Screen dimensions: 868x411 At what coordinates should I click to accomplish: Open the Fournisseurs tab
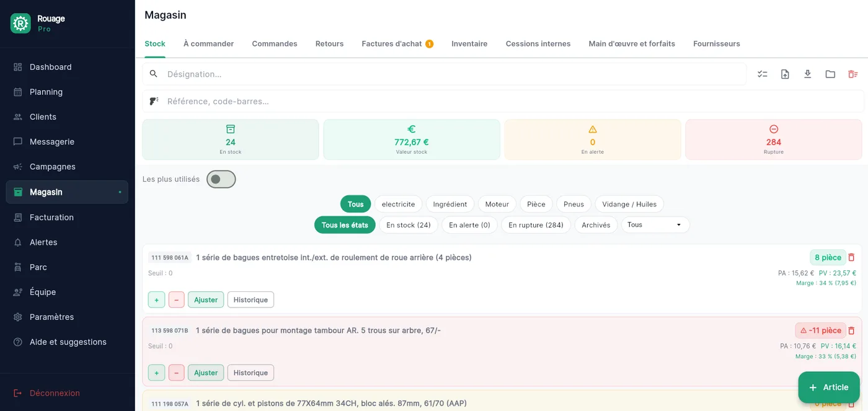pyautogui.click(x=717, y=43)
